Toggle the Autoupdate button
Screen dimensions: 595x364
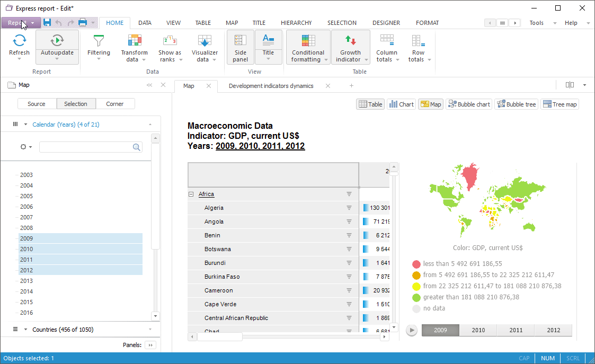pyautogui.click(x=57, y=40)
